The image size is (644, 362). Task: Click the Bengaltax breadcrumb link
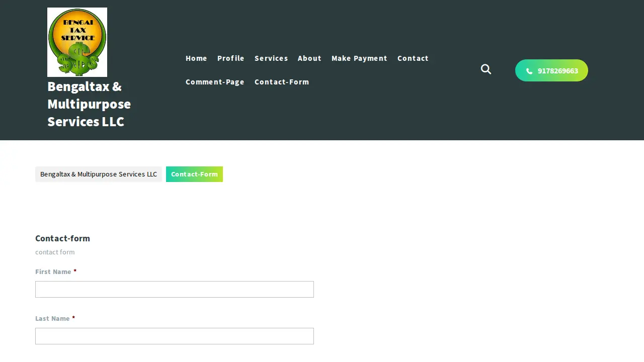(99, 174)
